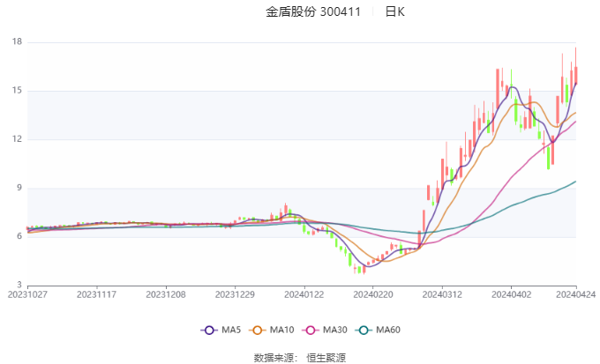Viewport: 600px width, 364px height.
Task: Click the chart title 金盾股份 300411
Action: click(x=313, y=11)
